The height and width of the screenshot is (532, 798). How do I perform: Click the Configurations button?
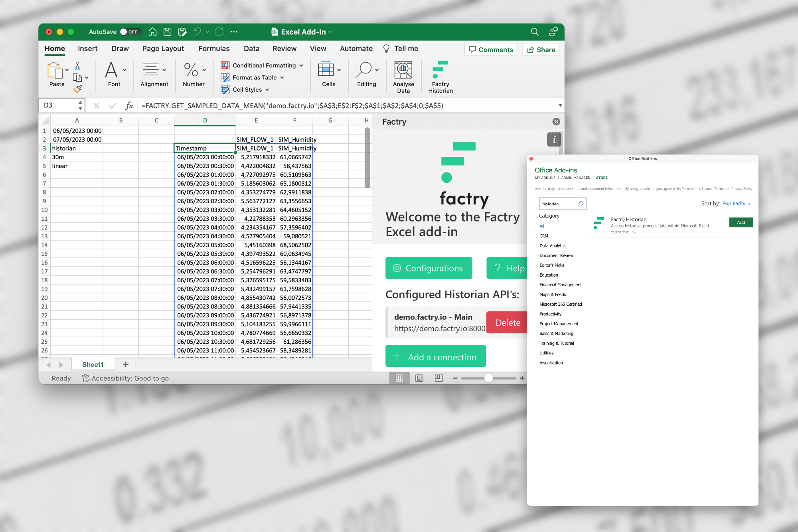429,268
